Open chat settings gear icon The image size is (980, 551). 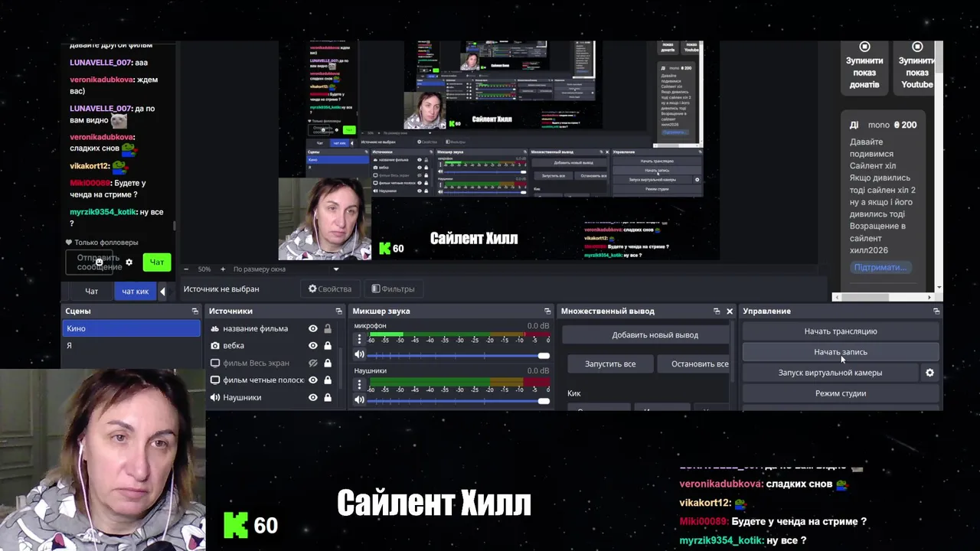coord(129,262)
